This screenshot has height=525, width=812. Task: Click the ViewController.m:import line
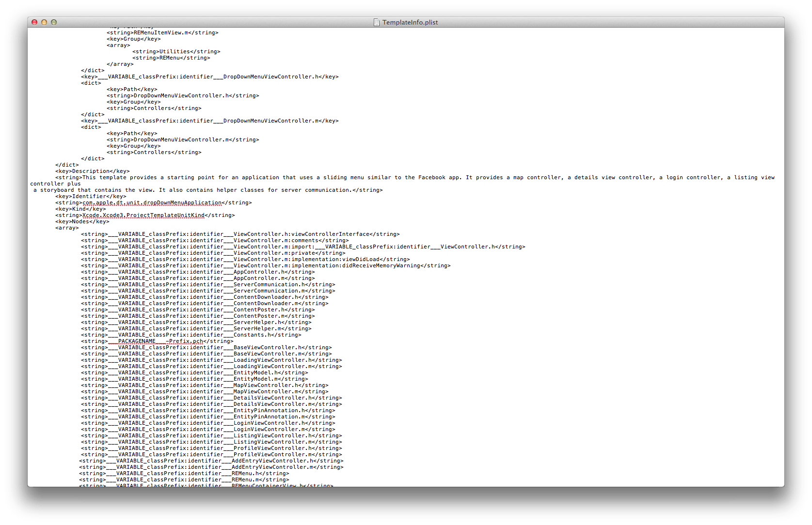pyautogui.click(x=303, y=247)
